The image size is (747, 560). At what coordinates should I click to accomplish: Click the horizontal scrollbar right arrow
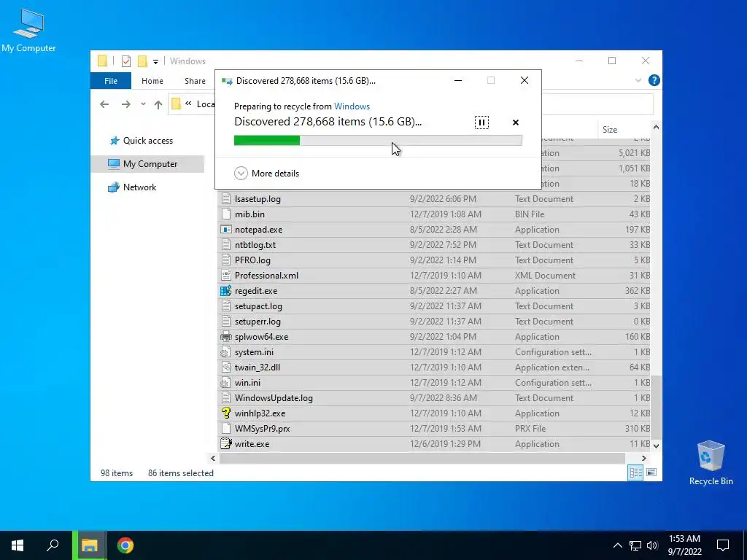click(x=643, y=458)
